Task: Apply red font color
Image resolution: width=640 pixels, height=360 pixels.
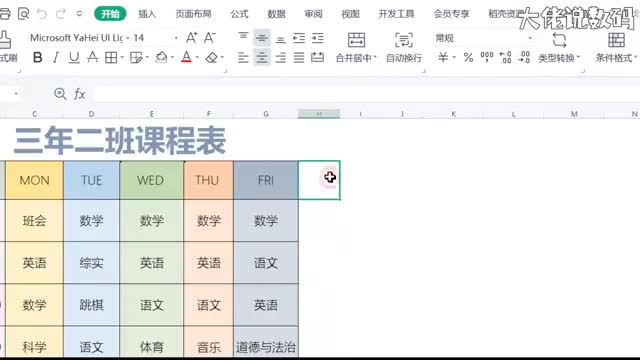Action: coord(186,58)
